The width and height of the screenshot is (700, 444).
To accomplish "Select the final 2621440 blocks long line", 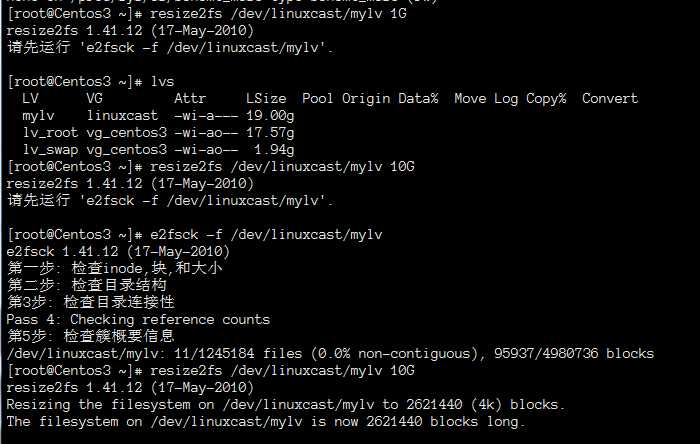I will [x=265, y=421].
